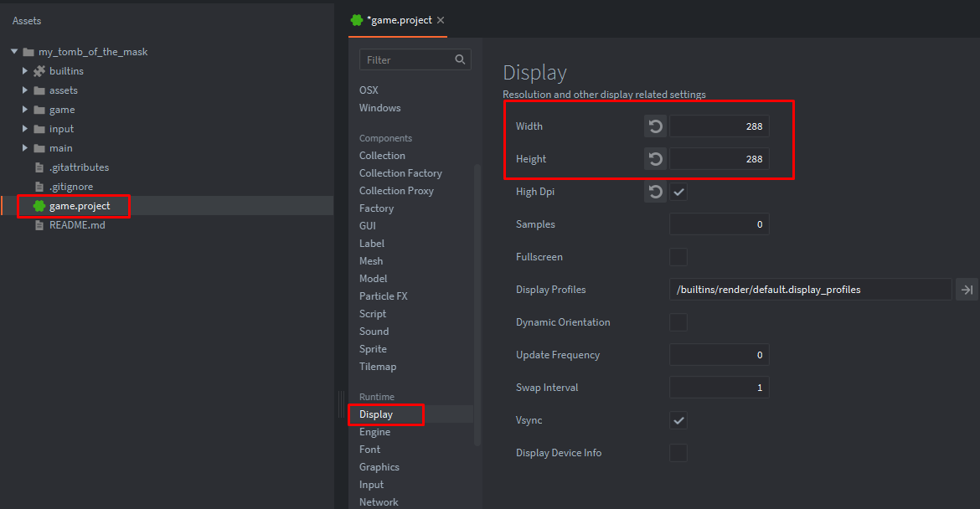Select the game.project file icon

(39, 206)
